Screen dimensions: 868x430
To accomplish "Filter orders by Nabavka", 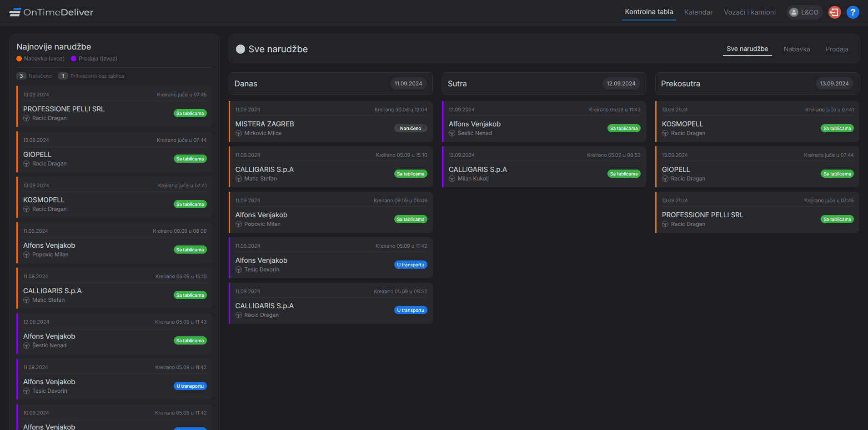I will click(797, 49).
